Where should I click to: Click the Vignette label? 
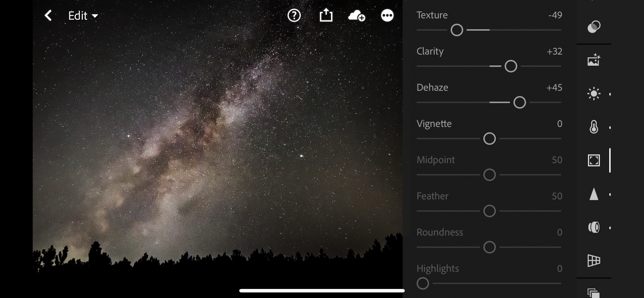click(x=434, y=124)
